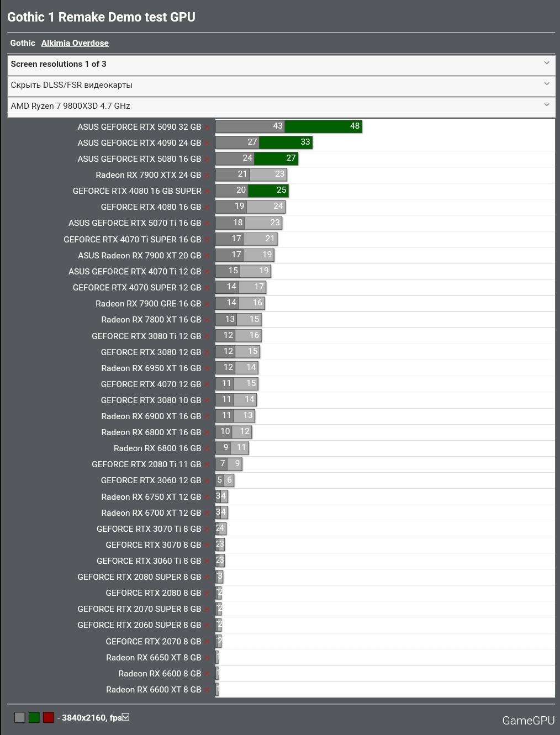Open the AMD Ryzen 7 9800X3D processor dropdown
The image size is (560, 735).
pos(281,106)
